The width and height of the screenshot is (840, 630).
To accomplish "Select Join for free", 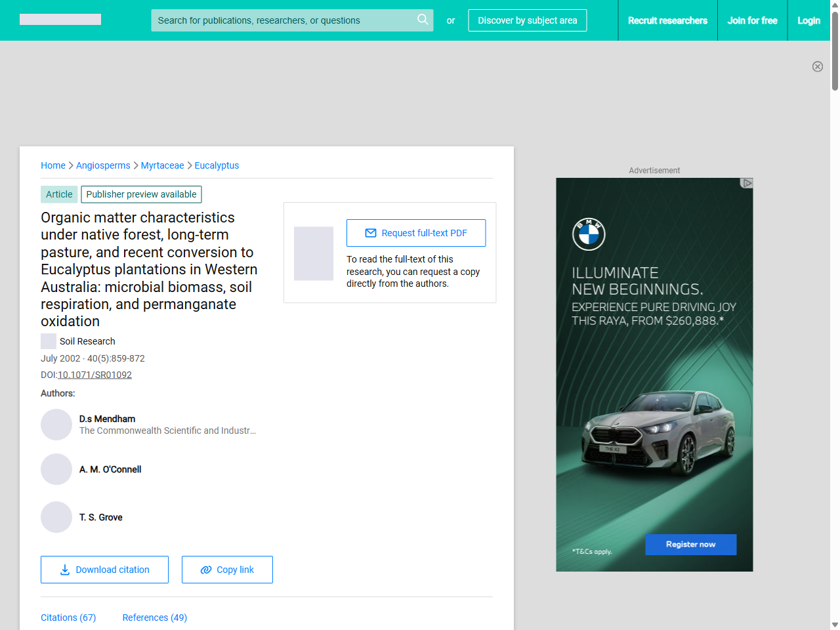I will [752, 20].
